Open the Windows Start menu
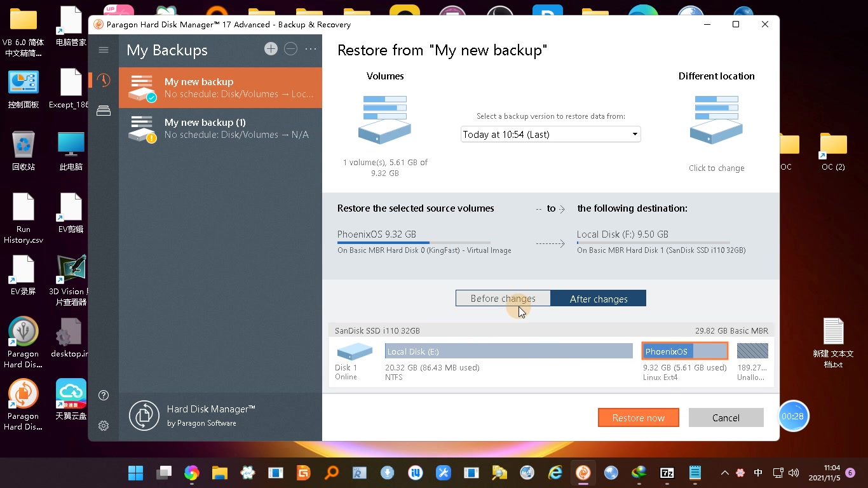868x488 pixels. [x=135, y=473]
